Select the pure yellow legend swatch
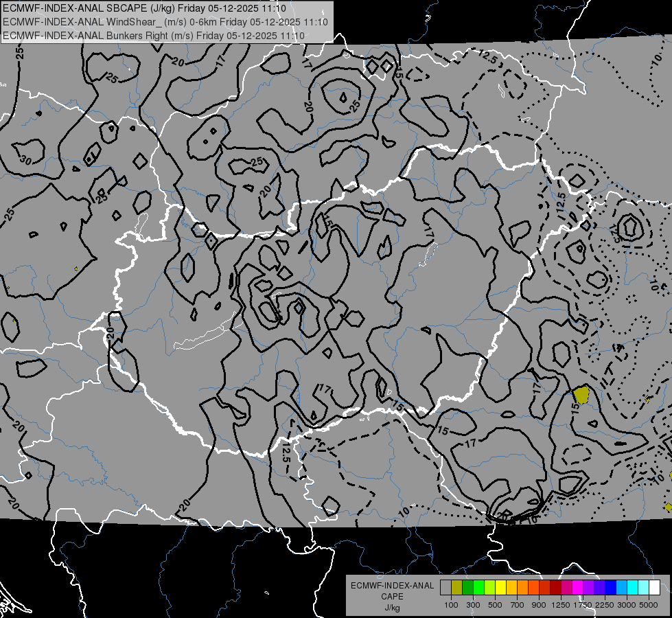The width and height of the screenshot is (672, 618). tap(500, 588)
